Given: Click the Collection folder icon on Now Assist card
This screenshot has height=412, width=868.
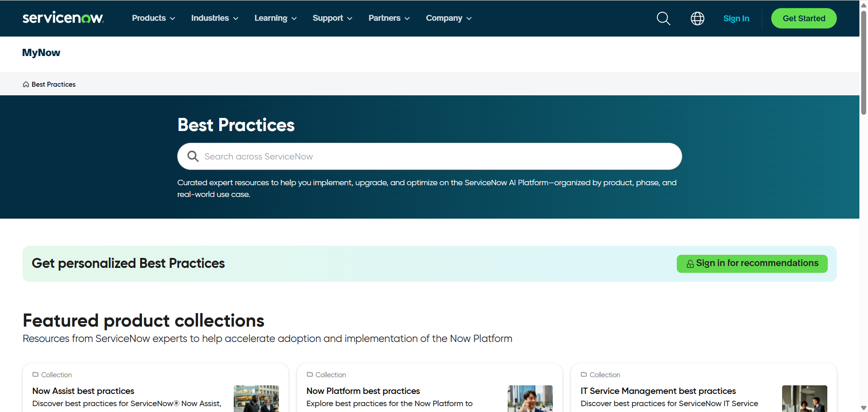Looking at the screenshot, I should [35, 375].
